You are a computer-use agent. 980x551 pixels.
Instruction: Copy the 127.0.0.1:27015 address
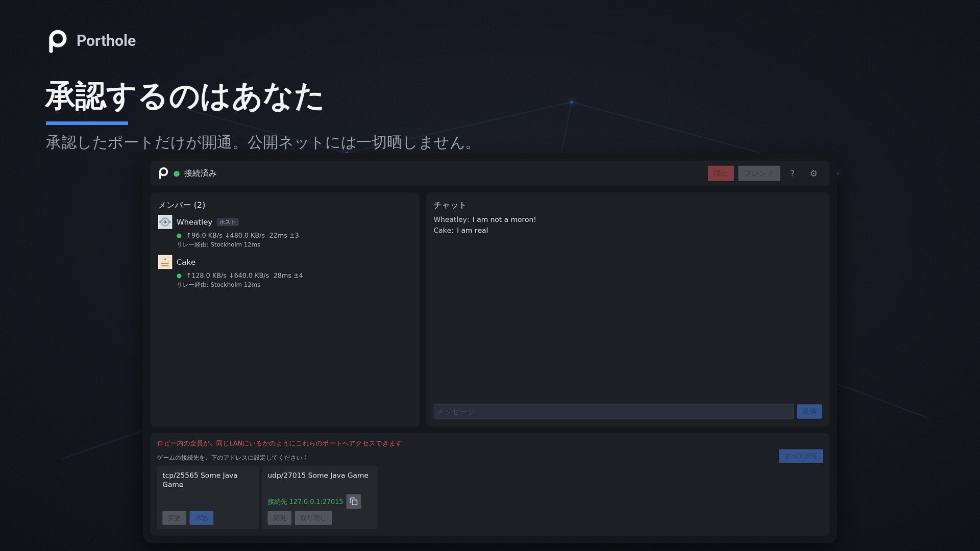354,502
